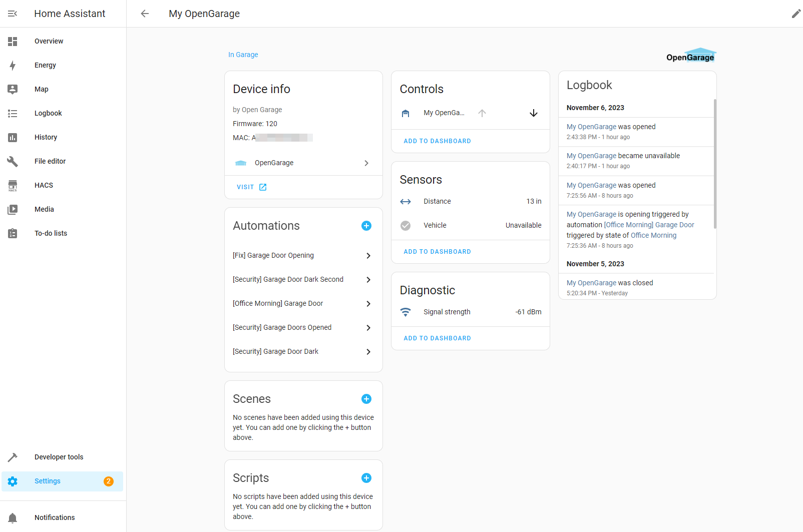This screenshot has height=532, width=803.
Task: Click the Settings badge showing 2
Action: 109,481
